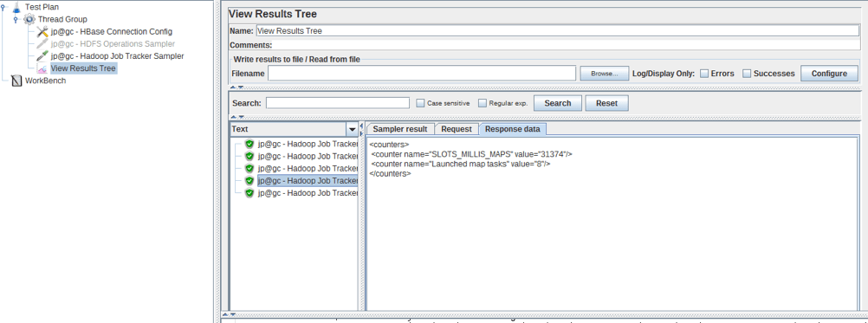Select Hadoop Job Tracker Sampler in test plan
The width and height of the screenshot is (868, 323).
click(x=117, y=56)
